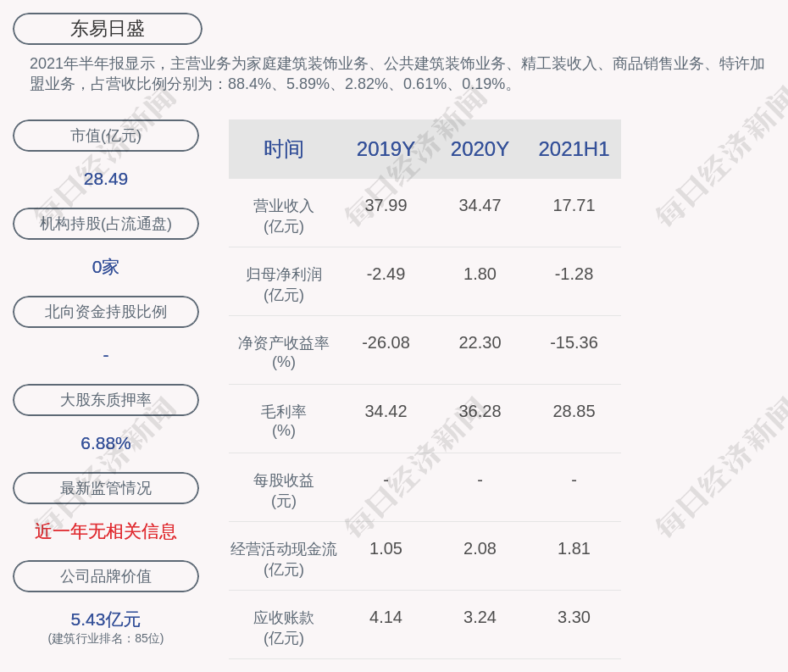Select receivables value 3.24
Screen dimensions: 788x672
(480, 617)
